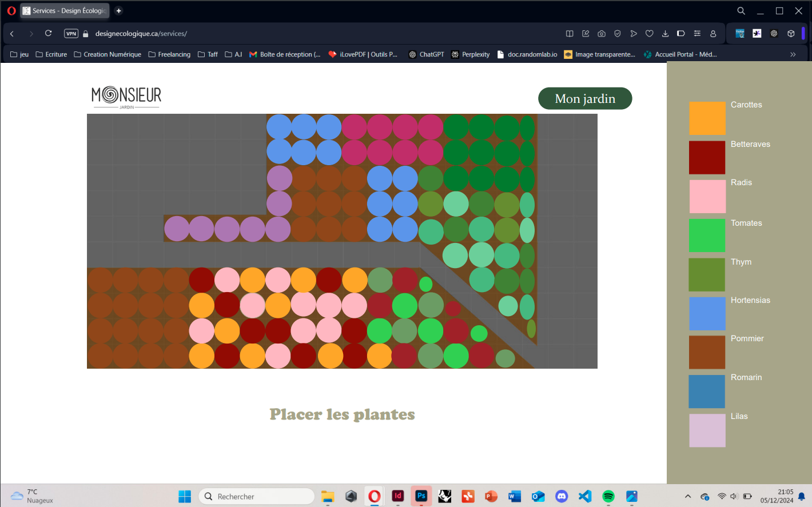812x507 pixels.
Task: Open the Perplexity bookmark link
Action: pos(470,55)
